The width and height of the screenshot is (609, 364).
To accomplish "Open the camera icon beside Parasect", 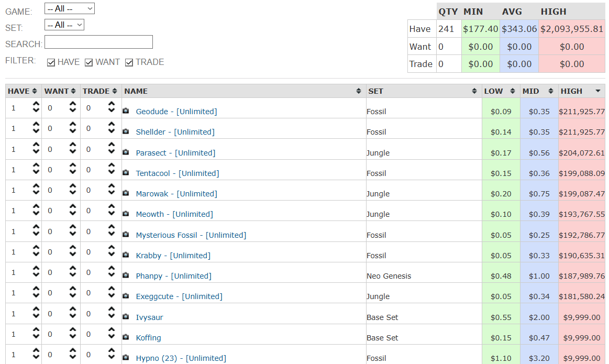I will [x=126, y=152].
